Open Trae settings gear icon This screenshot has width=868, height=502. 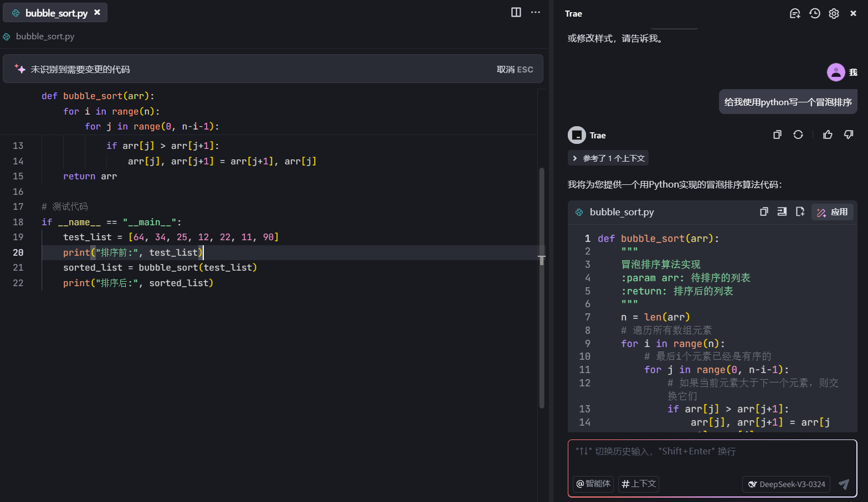(834, 13)
